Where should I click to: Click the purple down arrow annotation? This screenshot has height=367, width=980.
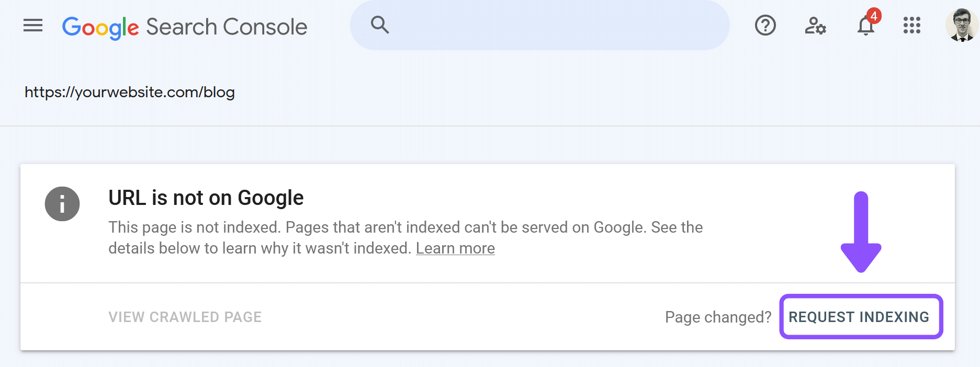click(861, 232)
